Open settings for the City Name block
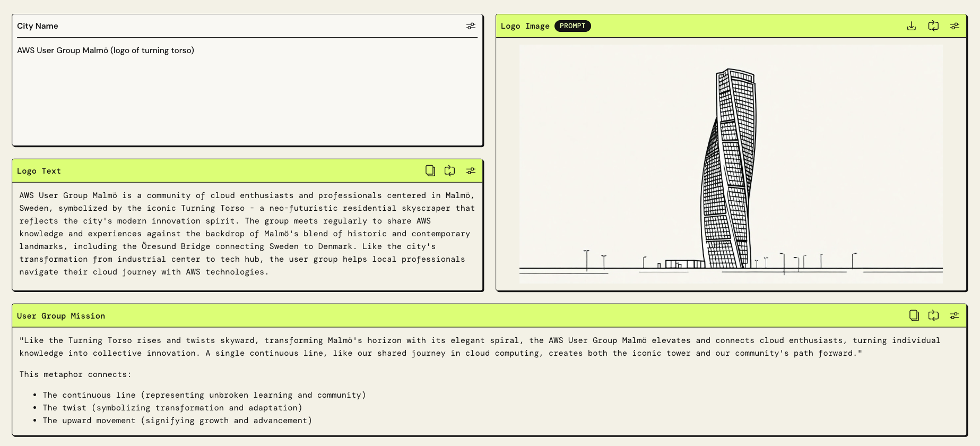980x446 pixels. click(471, 26)
